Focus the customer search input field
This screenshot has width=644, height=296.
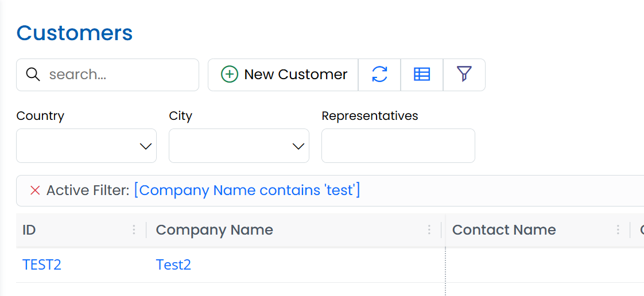(118, 75)
